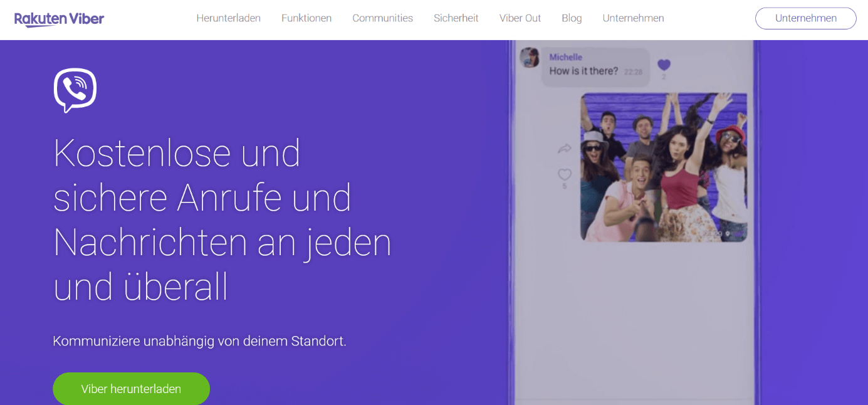The height and width of the screenshot is (405, 868).
Task: Click the green Viber herunterladen button
Action: pos(131,389)
